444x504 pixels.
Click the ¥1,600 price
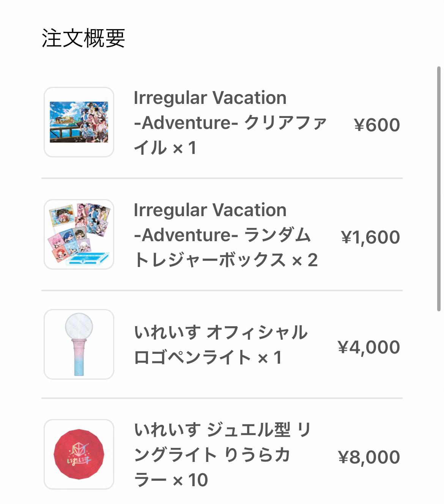(370, 237)
